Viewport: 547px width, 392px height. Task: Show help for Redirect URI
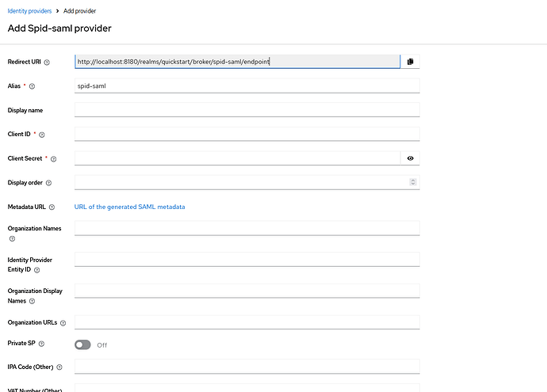47,63
